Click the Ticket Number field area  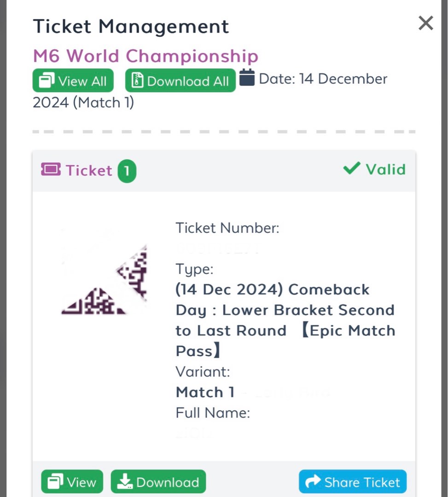click(x=227, y=228)
